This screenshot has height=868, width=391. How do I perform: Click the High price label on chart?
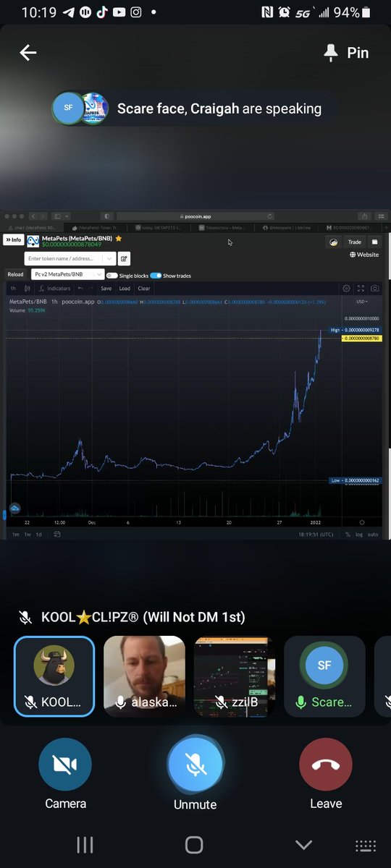point(355,331)
